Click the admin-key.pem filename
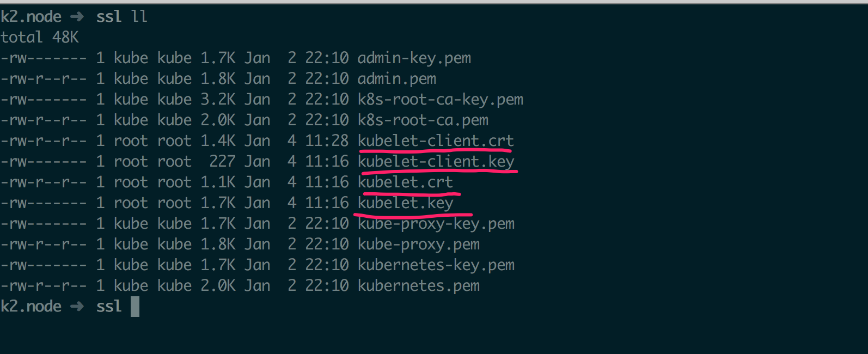Screen dimensions: 868x354 point(414,58)
